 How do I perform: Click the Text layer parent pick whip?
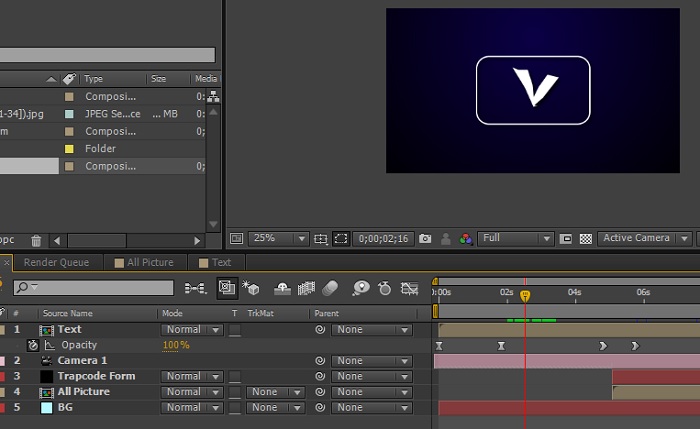click(320, 330)
